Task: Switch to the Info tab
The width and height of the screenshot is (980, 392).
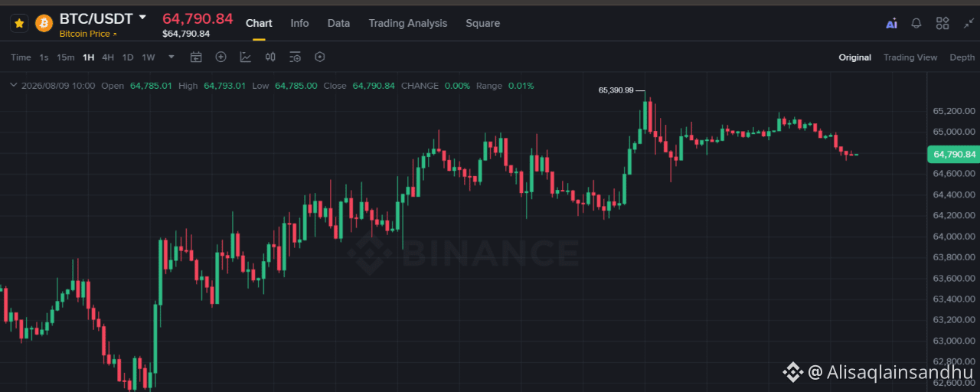Action: click(299, 23)
